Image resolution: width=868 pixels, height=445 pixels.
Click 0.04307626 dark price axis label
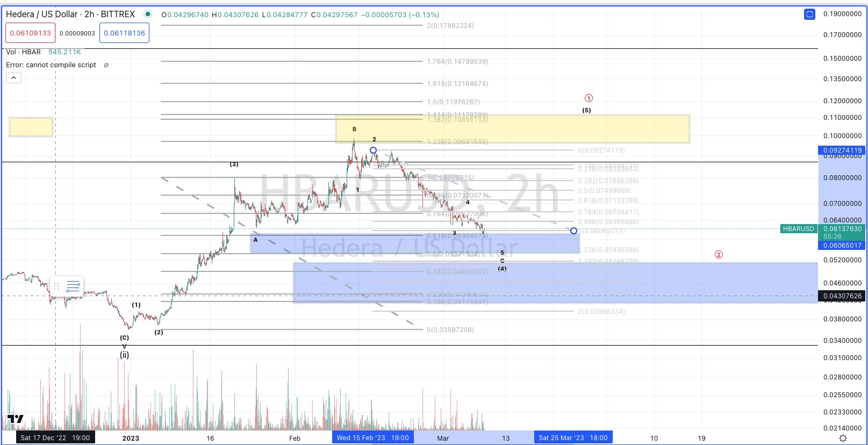coord(842,296)
